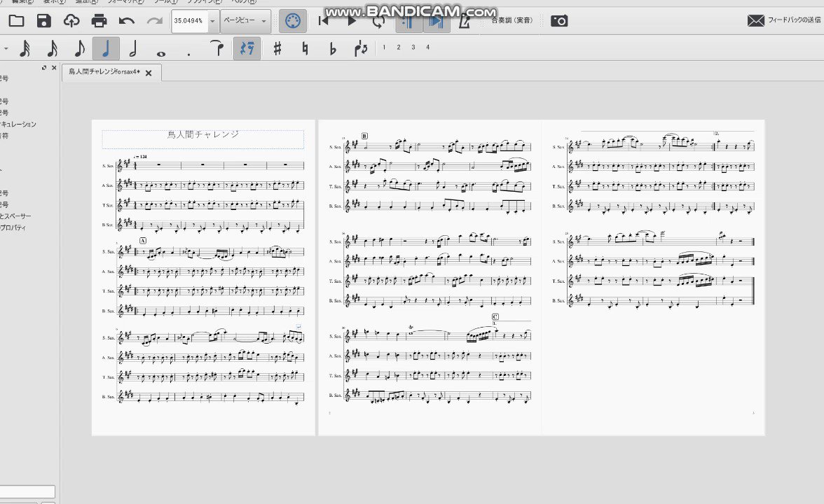
Task: Toggle MIDI input button
Action: pos(293,21)
